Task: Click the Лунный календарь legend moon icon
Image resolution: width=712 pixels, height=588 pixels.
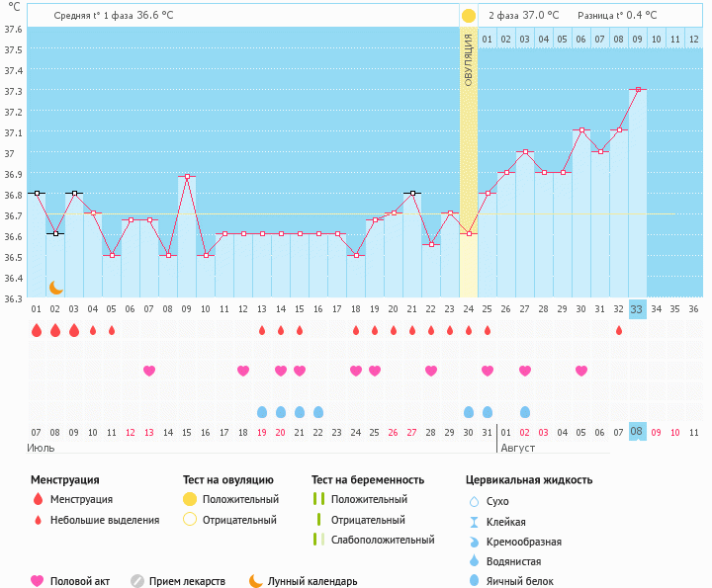Action: 256,581
